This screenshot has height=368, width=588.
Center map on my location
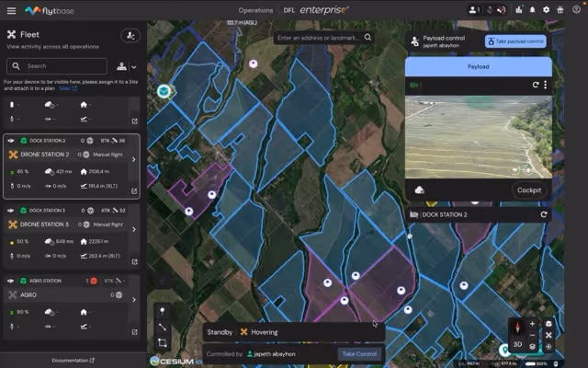point(548,347)
